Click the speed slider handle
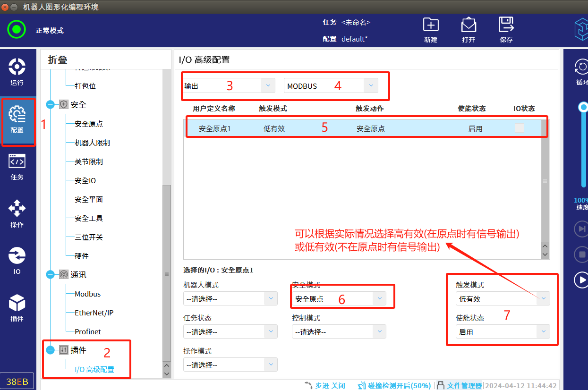The height and width of the screenshot is (390, 588). pyautogui.click(x=584, y=107)
